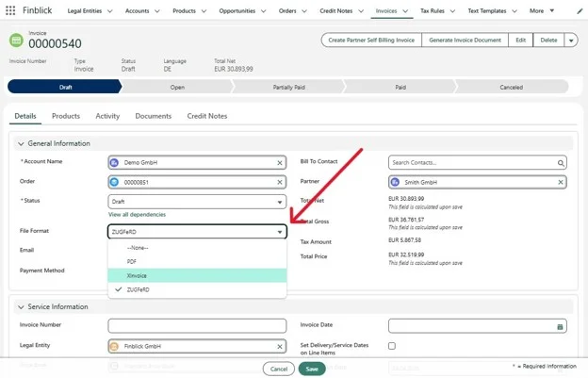Clear the Smith GmbH partner value

pos(561,182)
